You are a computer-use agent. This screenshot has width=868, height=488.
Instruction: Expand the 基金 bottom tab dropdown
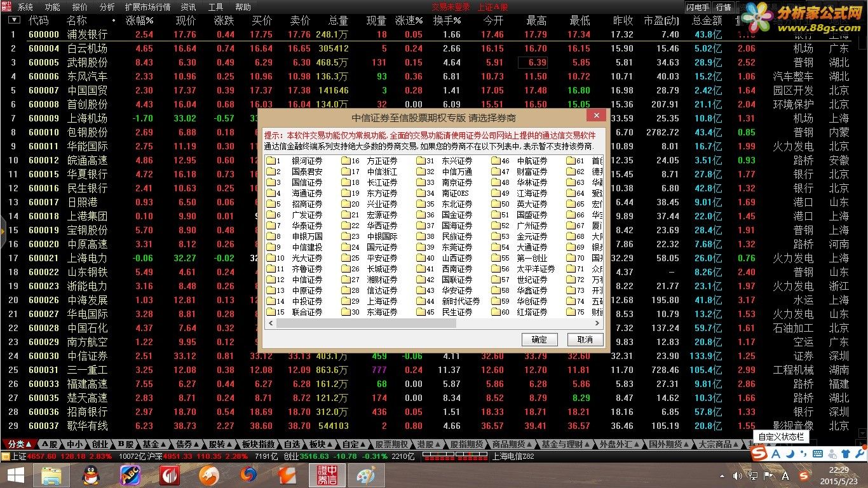point(154,444)
